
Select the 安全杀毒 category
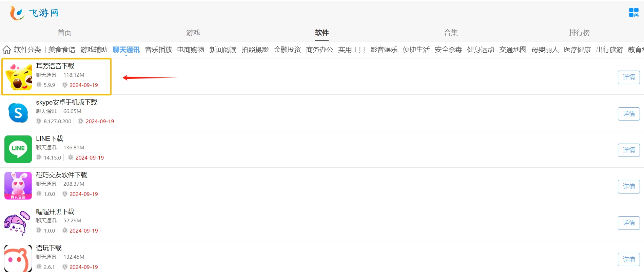pyautogui.click(x=448, y=50)
